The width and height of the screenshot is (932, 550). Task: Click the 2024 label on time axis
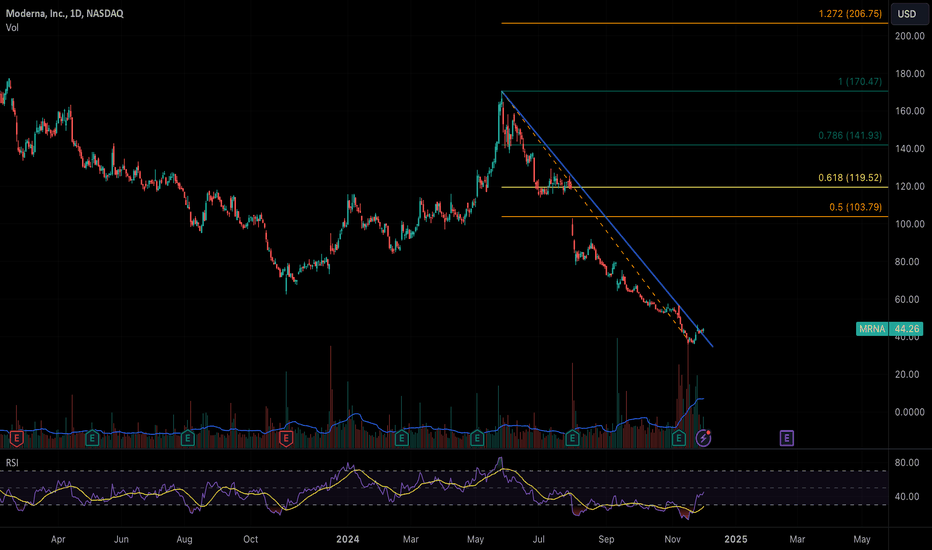(x=348, y=539)
